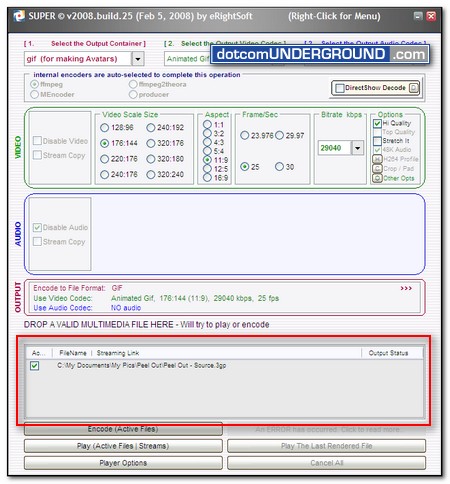Viewport: 450px width, 484px height.
Task: Set frame rate to 23.976
Action: tap(245, 135)
